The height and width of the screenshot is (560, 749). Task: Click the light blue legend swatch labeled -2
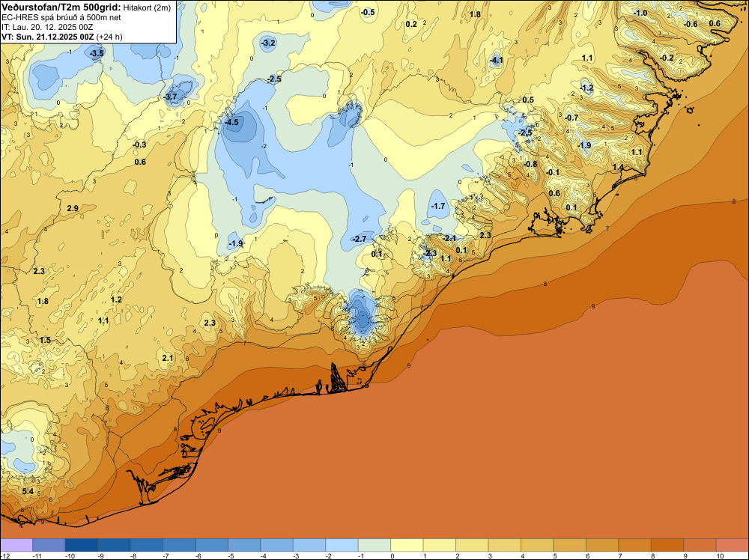pos(342,545)
